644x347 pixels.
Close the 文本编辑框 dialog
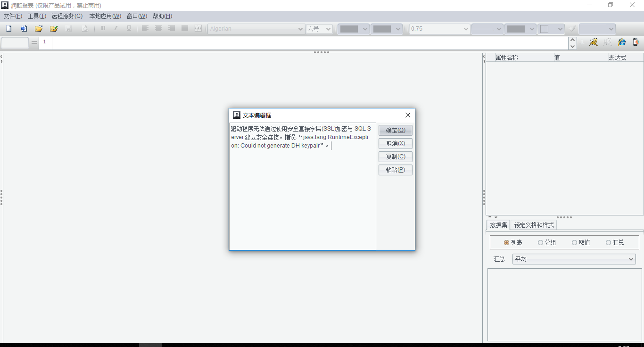(x=408, y=115)
